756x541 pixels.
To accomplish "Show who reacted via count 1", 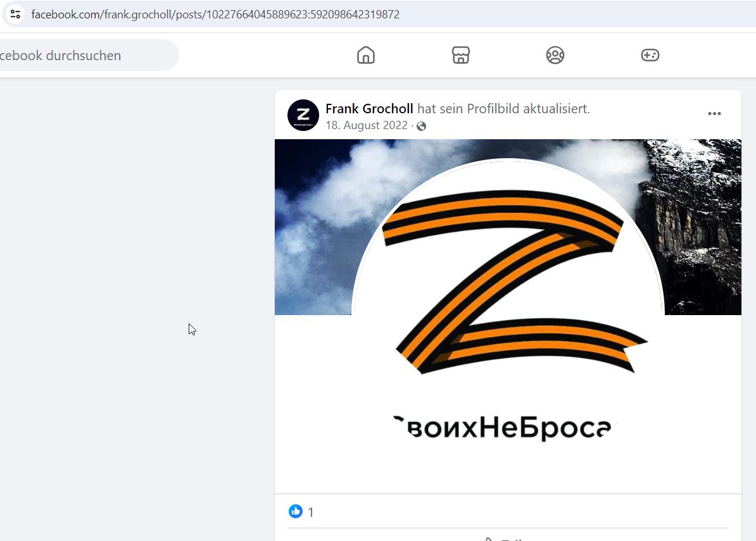I will coord(311,512).
